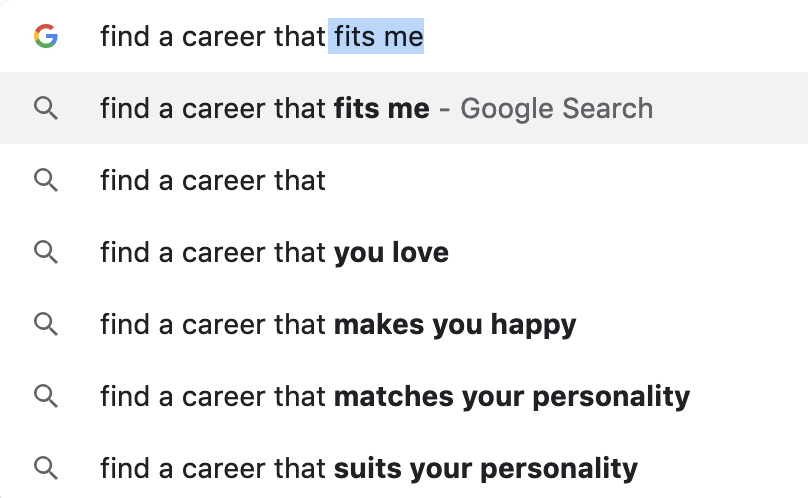Viewport: 808px width, 498px height.
Task: Select 'find a career that makes you happy'
Action: (404, 324)
